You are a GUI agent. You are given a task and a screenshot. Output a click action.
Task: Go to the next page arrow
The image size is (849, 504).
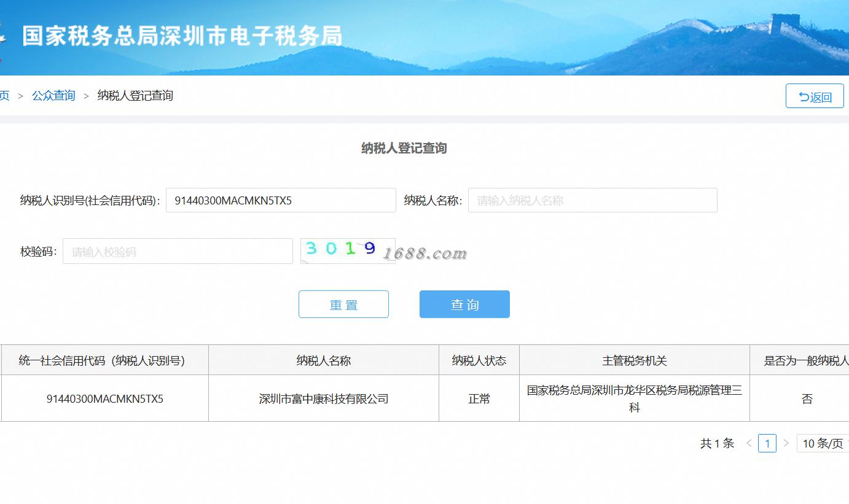786,443
